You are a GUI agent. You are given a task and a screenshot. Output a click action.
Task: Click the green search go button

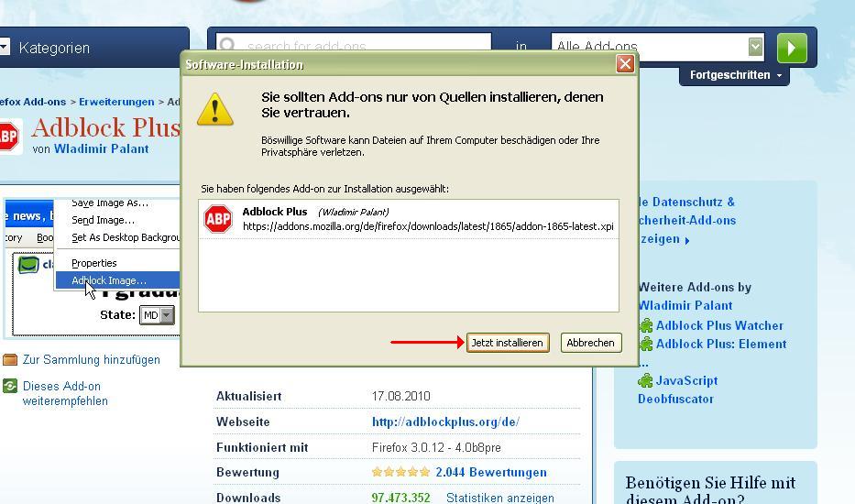(792, 48)
